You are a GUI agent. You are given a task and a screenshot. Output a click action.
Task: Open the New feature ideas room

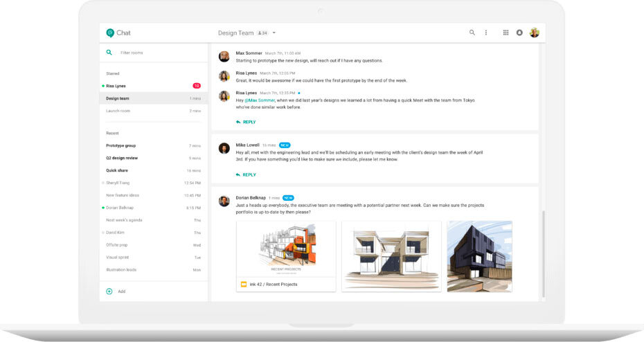154,195
